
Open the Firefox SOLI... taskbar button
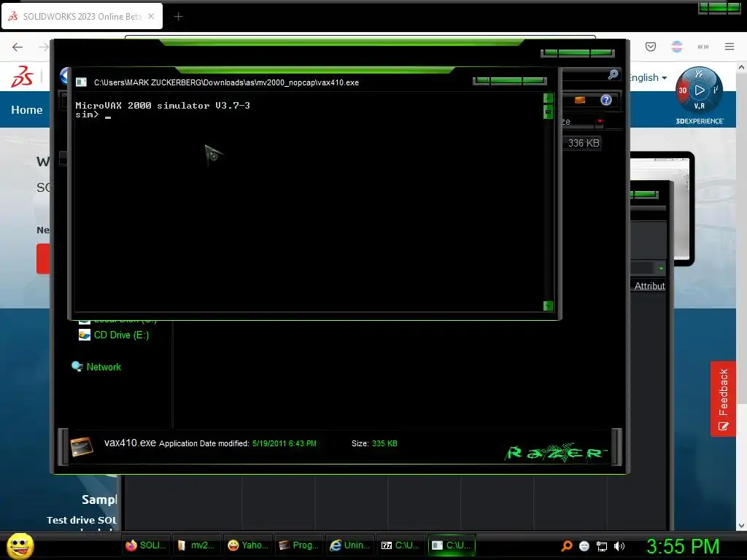(146, 545)
